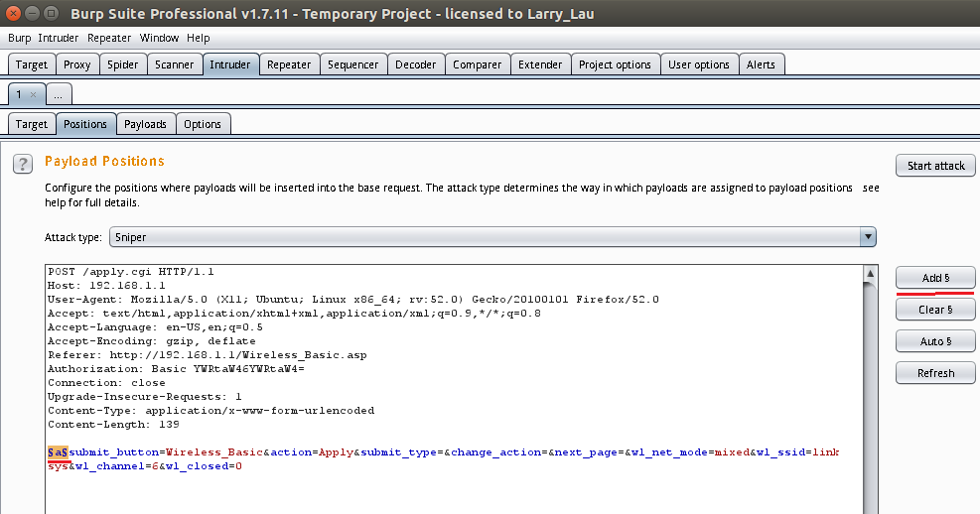Open the Help menu

[199, 38]
